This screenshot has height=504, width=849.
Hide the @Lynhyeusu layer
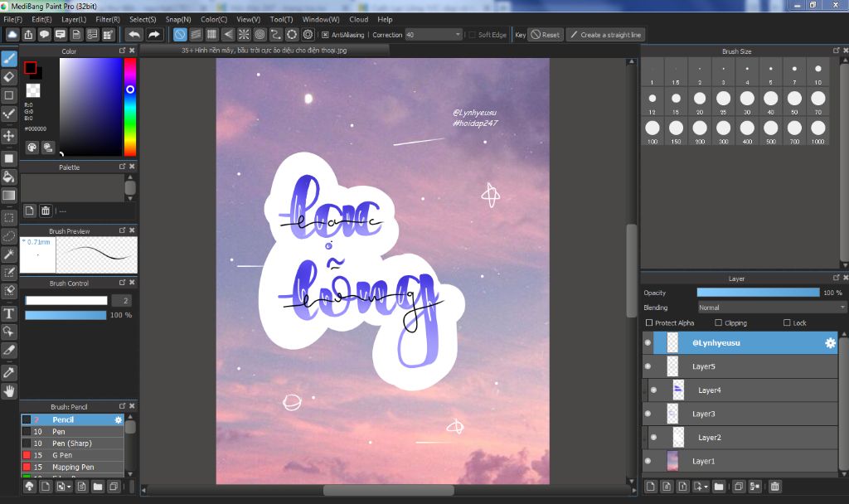(648, 343)
